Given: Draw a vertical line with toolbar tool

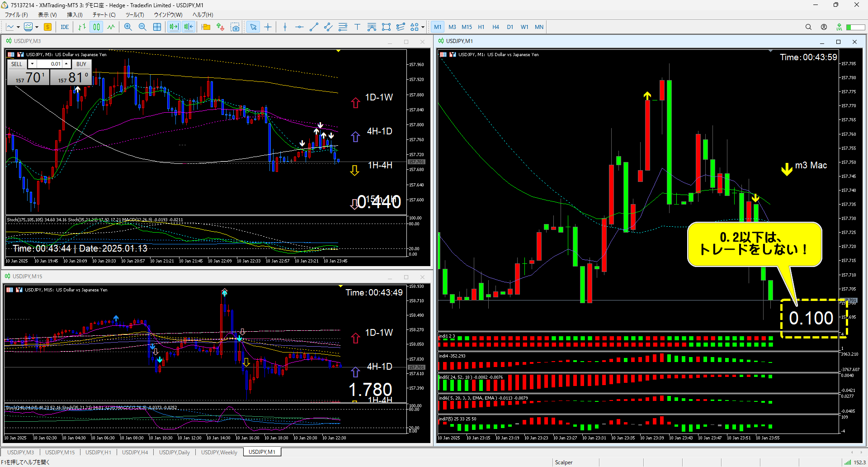Looking at the screenshot, I should click(285, 27).
